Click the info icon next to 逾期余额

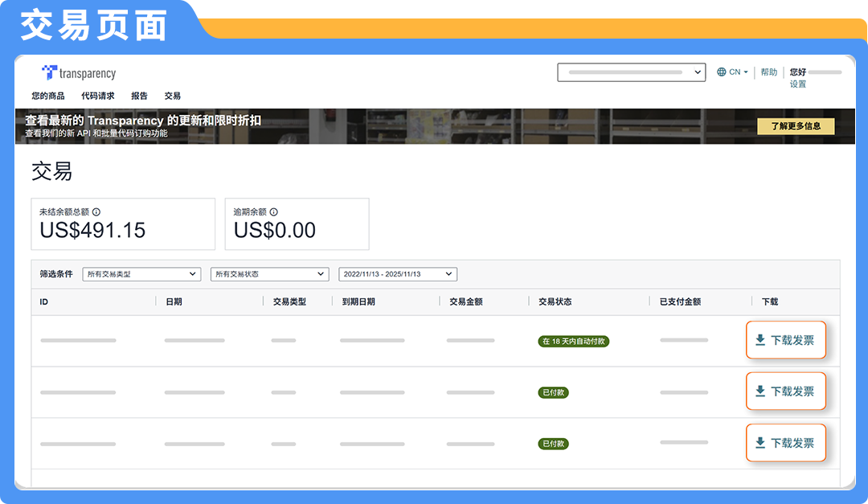[273, 211]
